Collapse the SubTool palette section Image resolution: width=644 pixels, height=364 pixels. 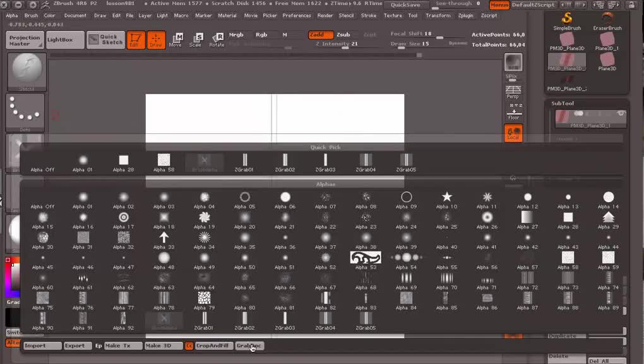click(563, 104)
